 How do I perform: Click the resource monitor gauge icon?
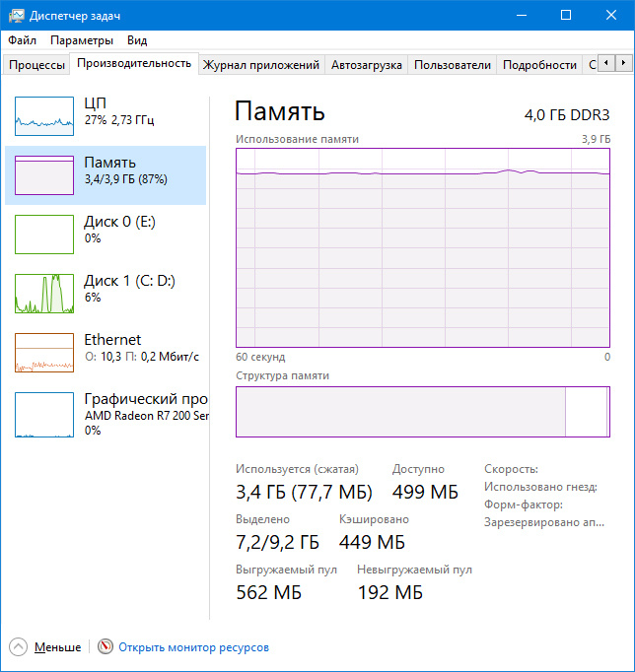point(106,646)
